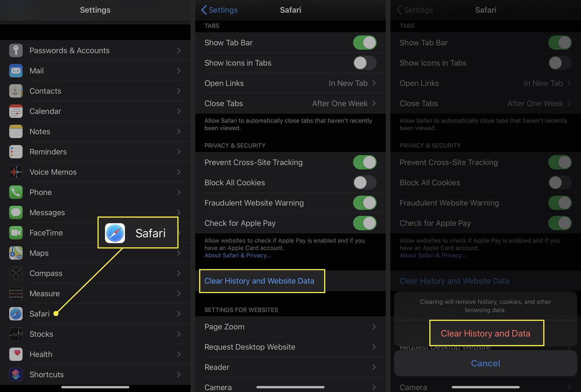
Task: Select the Compass app icon
Action: click(x=15, y=273)
